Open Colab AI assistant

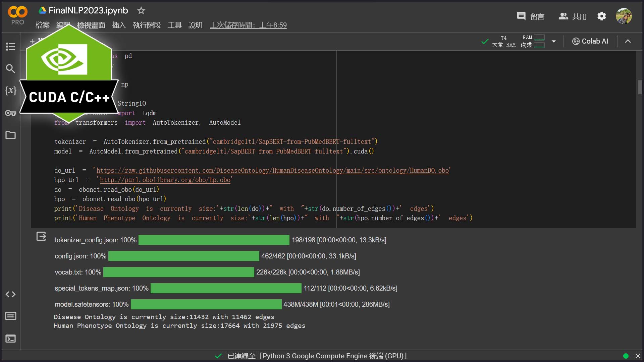(590, 41)
